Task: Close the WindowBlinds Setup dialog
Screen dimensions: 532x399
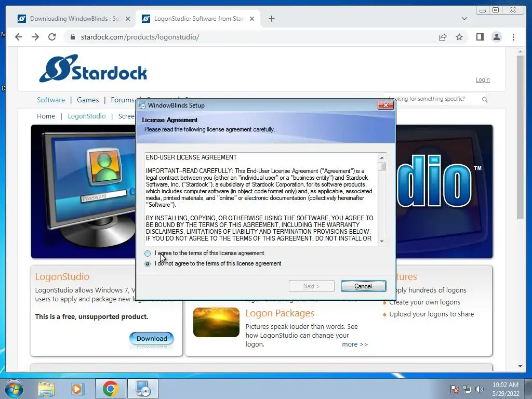Action: [x=385, y=105]
